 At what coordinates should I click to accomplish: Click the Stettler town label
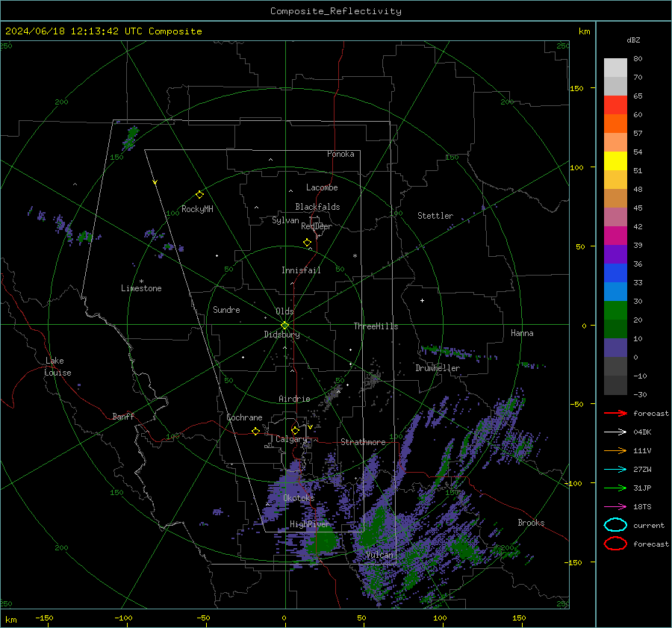point(435,216)
